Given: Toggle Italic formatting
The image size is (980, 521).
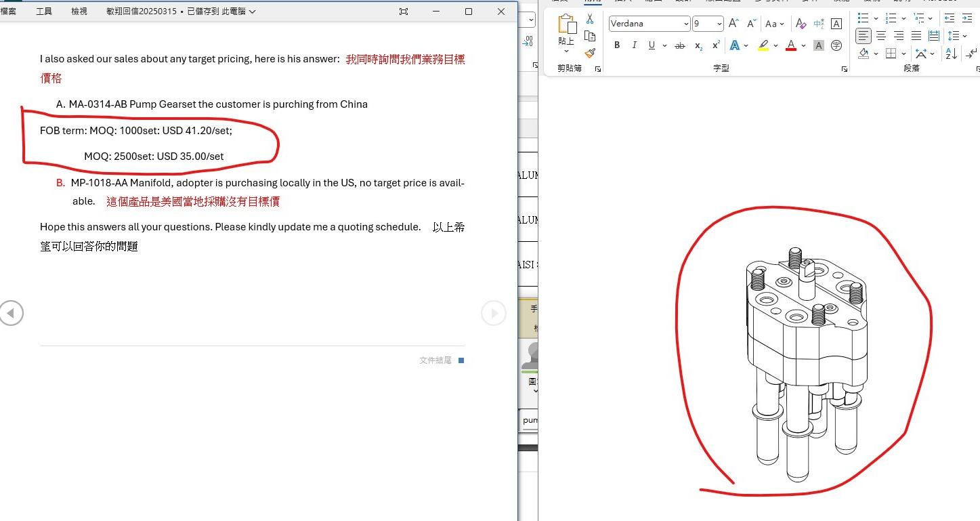Looking at the screenshot, I should coord(634,45).
